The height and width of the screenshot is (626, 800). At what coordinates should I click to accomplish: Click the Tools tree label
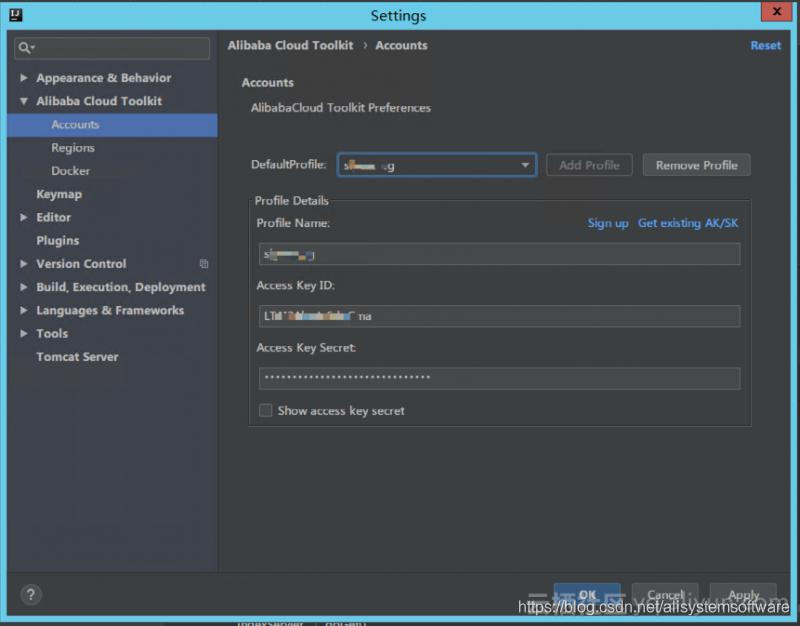click(52, 333)
